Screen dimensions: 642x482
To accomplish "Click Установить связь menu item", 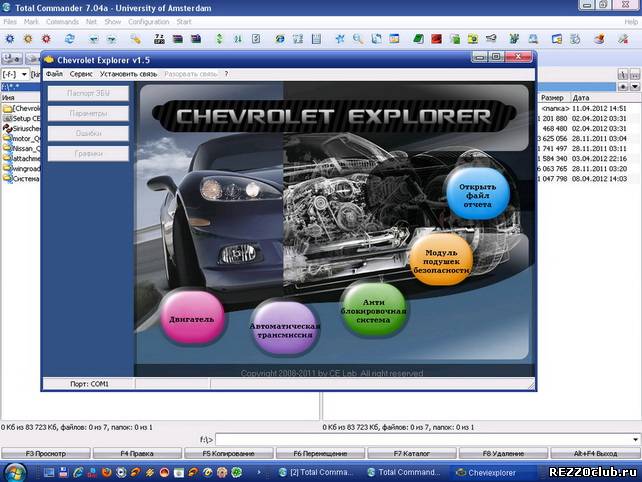I will 129,74.
